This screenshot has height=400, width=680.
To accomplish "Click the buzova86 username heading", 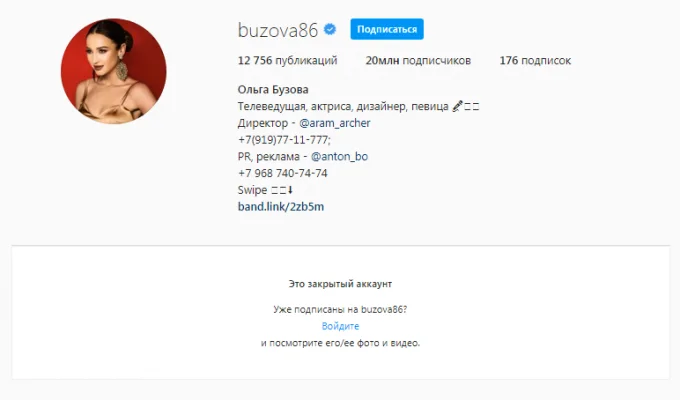I will (x=278, y=30).
